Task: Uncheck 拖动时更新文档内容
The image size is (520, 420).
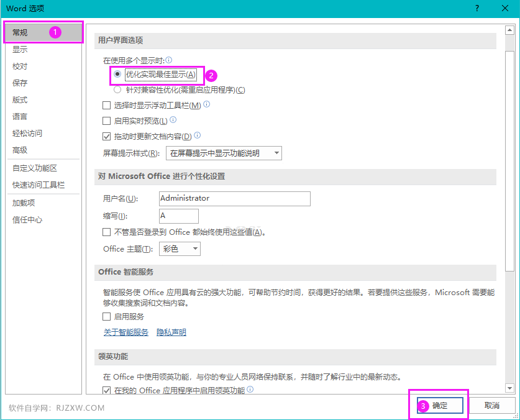Action: [107, 135]
